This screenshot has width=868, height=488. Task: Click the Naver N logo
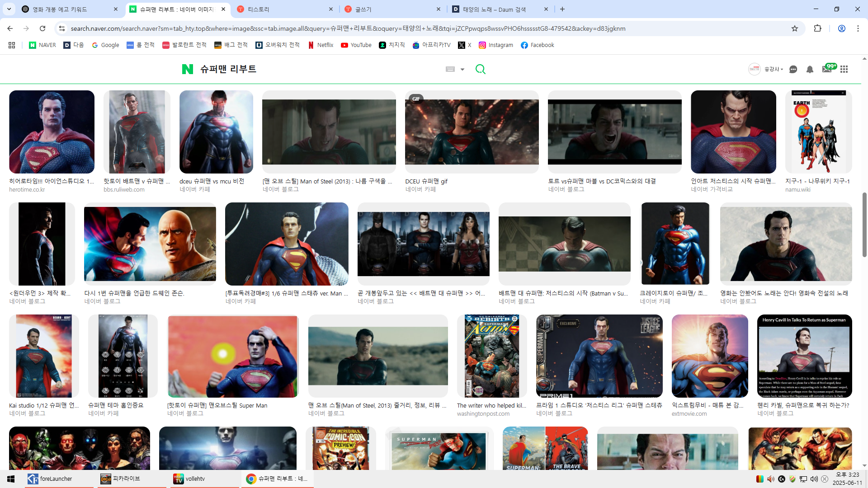[x=187, y=69]
